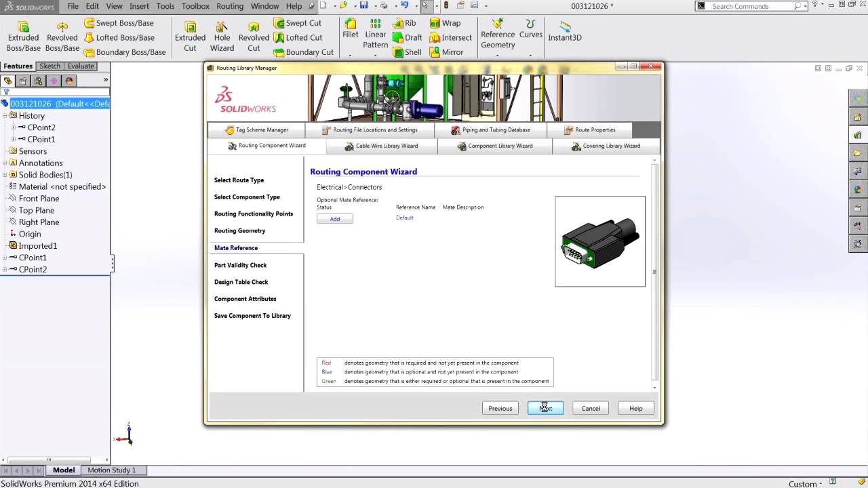
Task: Choose the Swept Cut tool
Action: (297, 23)
